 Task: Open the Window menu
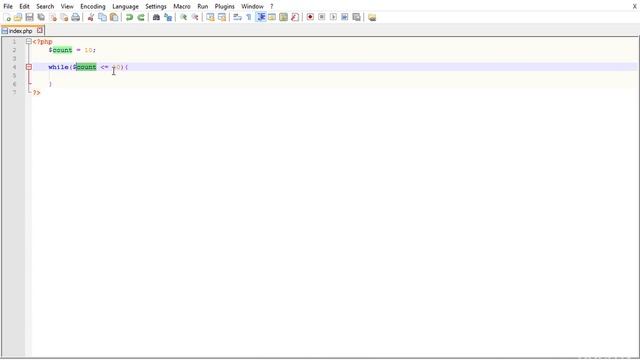coord(252,7)
